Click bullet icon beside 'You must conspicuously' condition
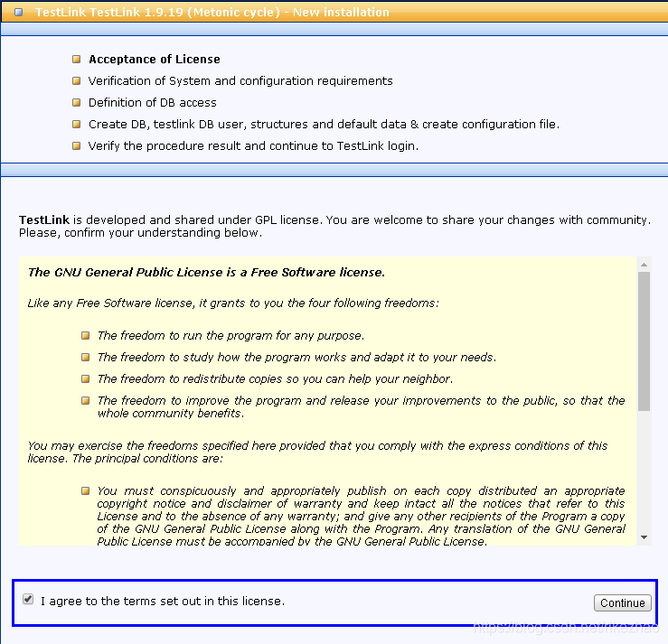 [85, 490]
